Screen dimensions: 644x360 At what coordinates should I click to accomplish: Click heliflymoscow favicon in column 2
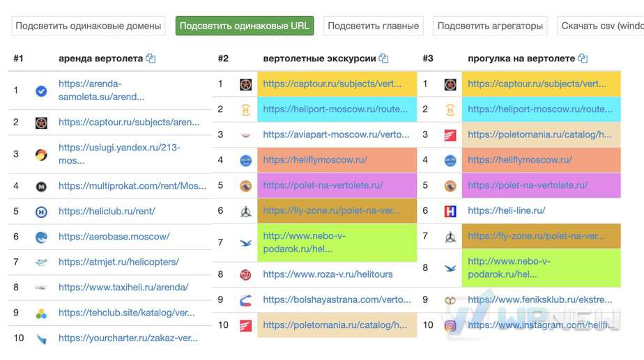point(245,160)
